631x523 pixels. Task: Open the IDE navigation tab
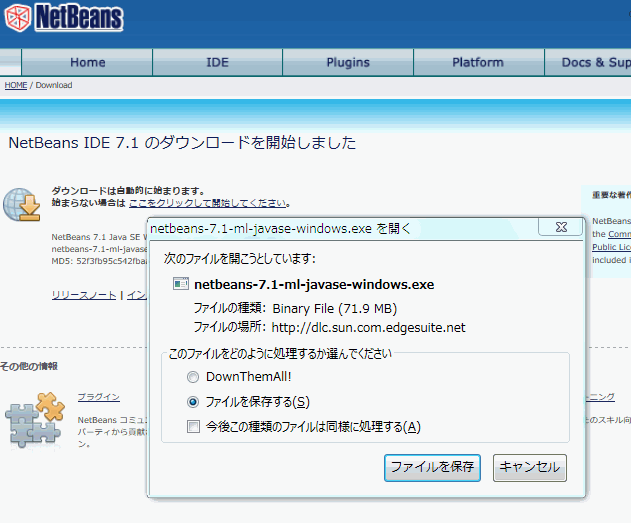pos(217,62)
